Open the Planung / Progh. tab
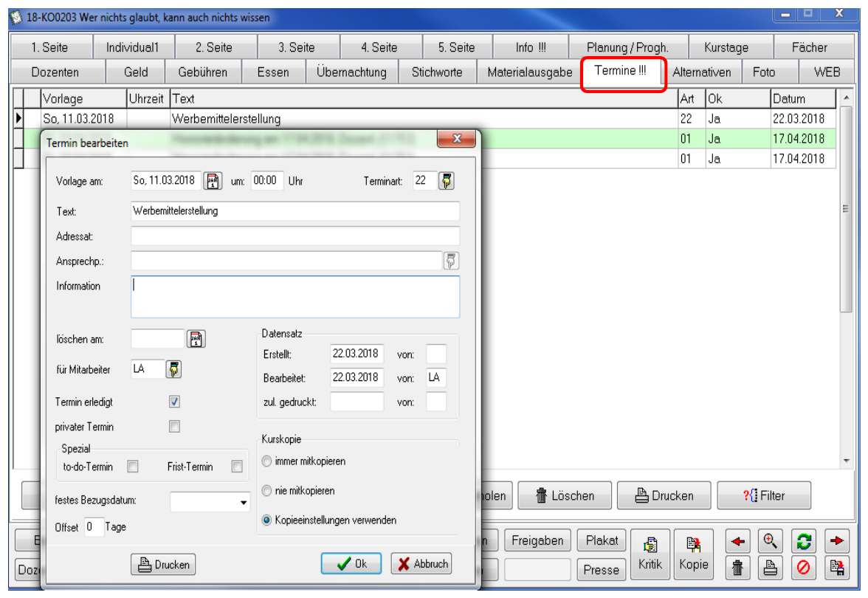Viewport: 868px width, 598px height. click(627, 47)
